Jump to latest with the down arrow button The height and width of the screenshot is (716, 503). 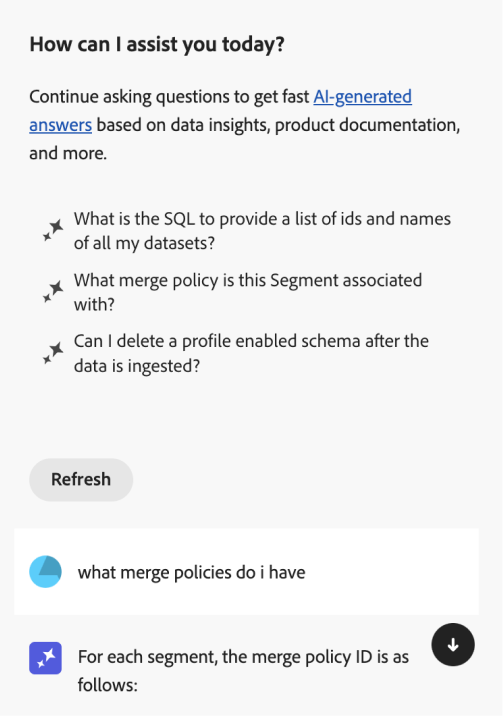tap(453, 645)
